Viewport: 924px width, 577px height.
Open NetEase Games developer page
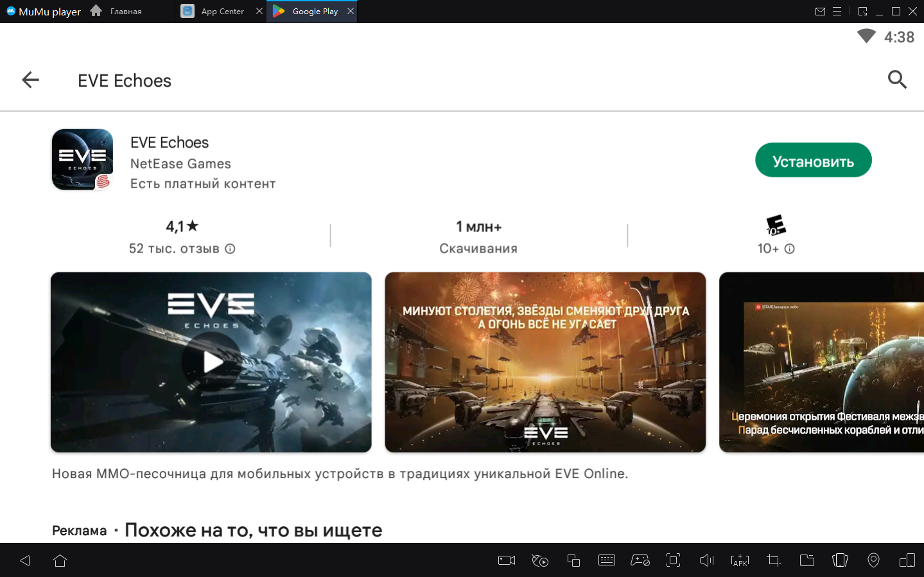[180, 164]
